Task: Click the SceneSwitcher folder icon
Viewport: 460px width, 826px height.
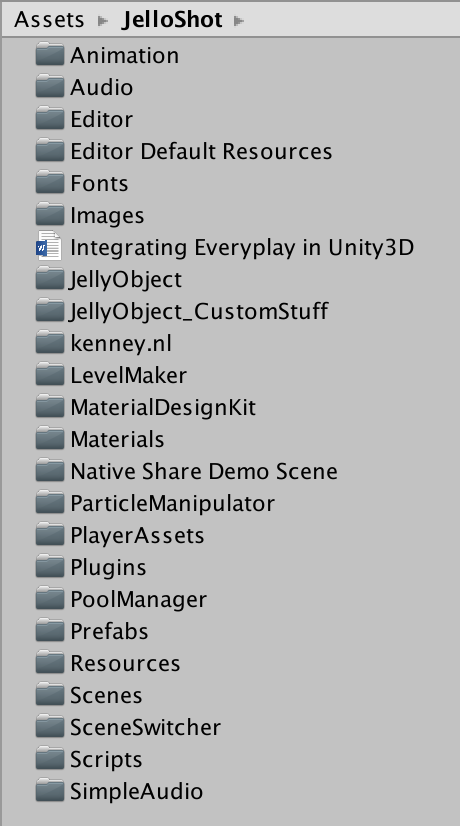Action: pyautogui.click(x=50, y=726)
